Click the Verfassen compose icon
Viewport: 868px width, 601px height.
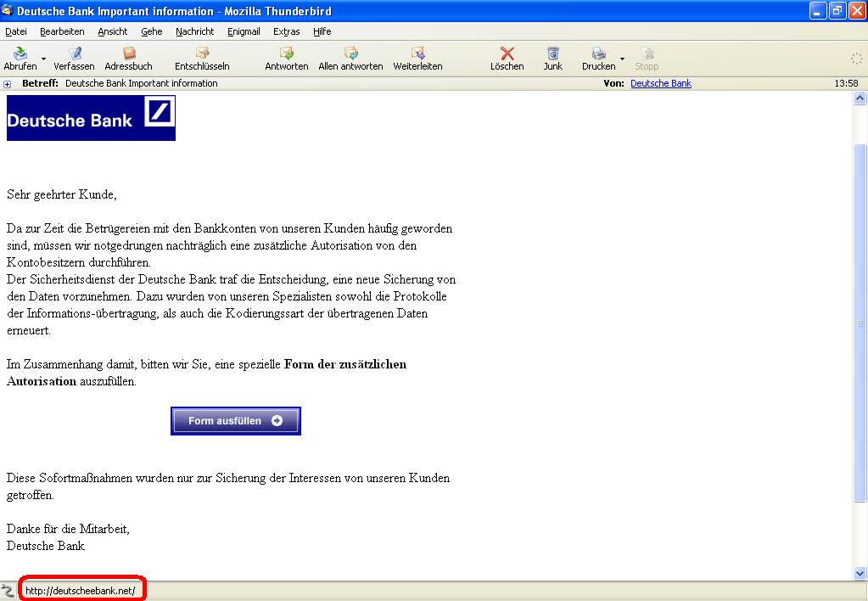pyautogui.click(x=75, y=53)
